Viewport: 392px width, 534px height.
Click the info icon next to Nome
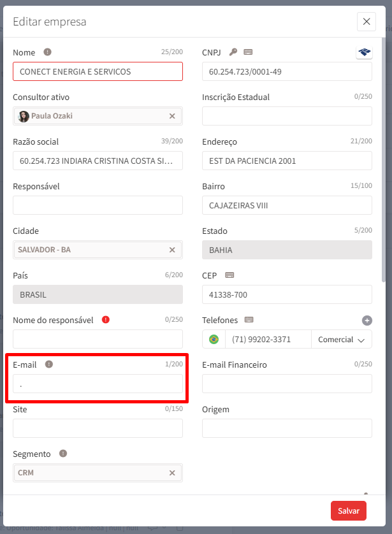47,52
